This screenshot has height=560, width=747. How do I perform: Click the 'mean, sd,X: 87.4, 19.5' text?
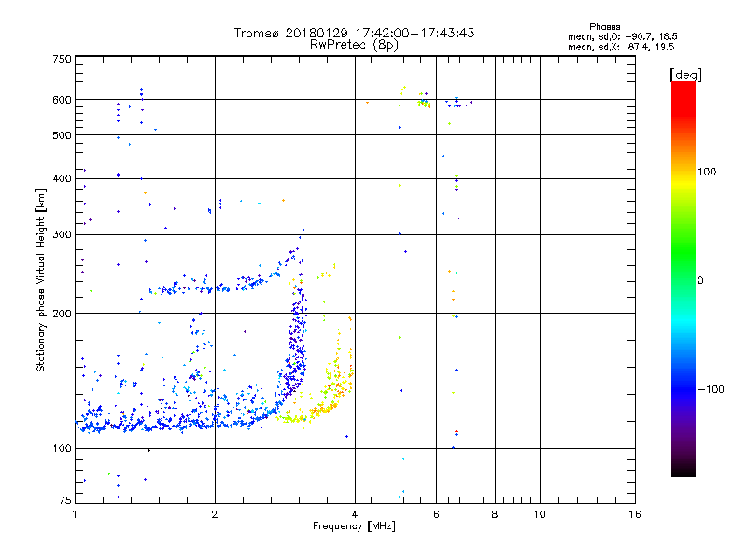pyautogui.click(x=621, y=47)
